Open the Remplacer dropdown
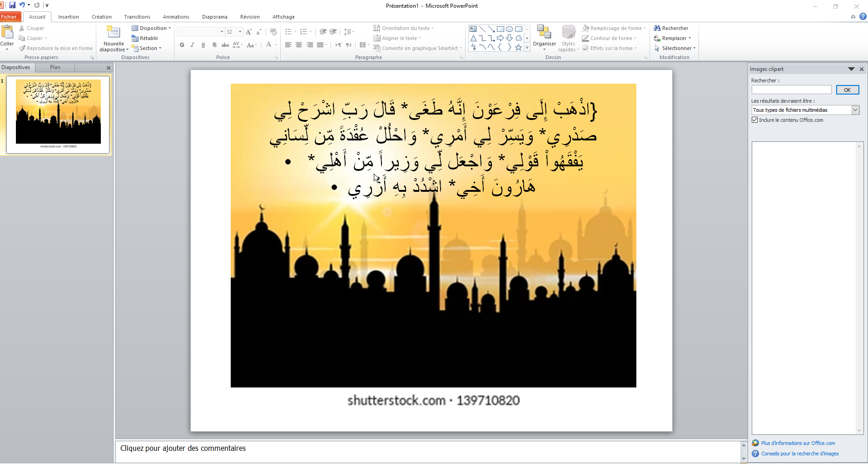The height and width of the screenshot is (464, 868). coord(673,38)
